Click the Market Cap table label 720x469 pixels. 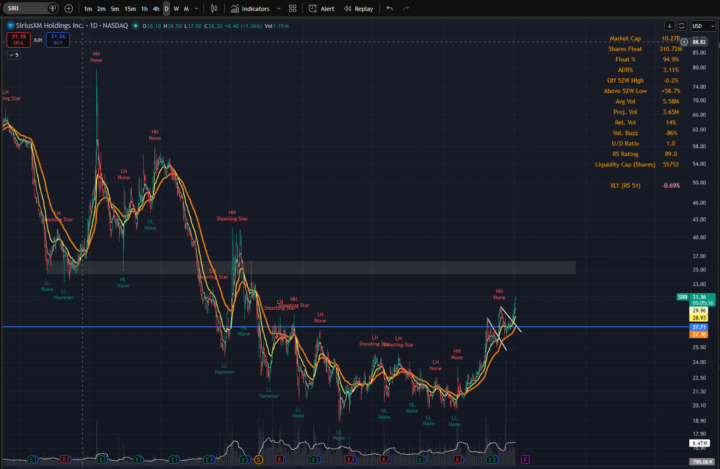(625, 38)
